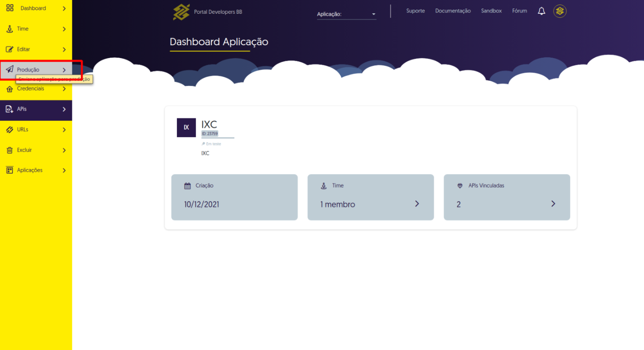Screen dimensions: 644x350
Task: Click the APIs code icon in sidebar
Action: pyautogui.click(x=9, y=109)
